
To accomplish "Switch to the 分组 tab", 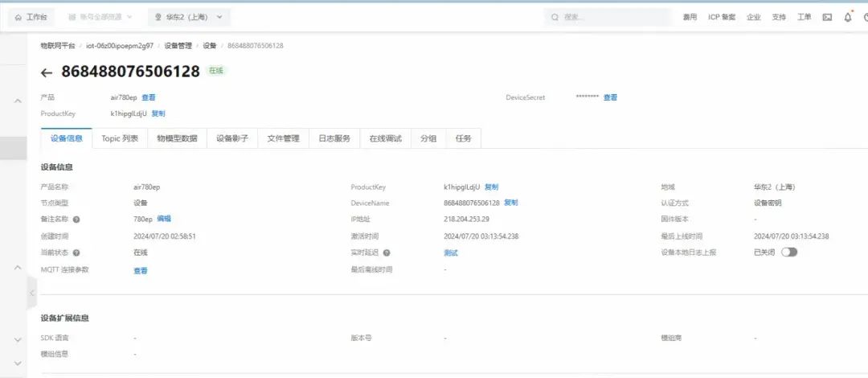I will coord(428,138).
